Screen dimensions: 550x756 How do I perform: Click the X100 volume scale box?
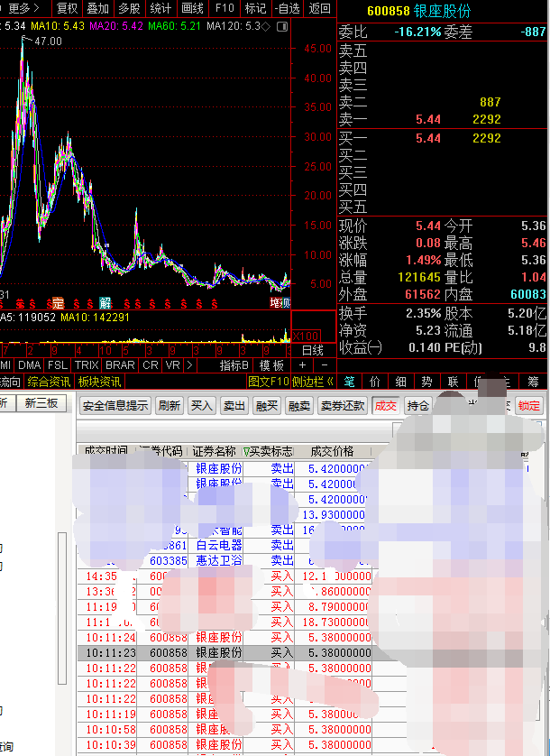coord(306,336)
